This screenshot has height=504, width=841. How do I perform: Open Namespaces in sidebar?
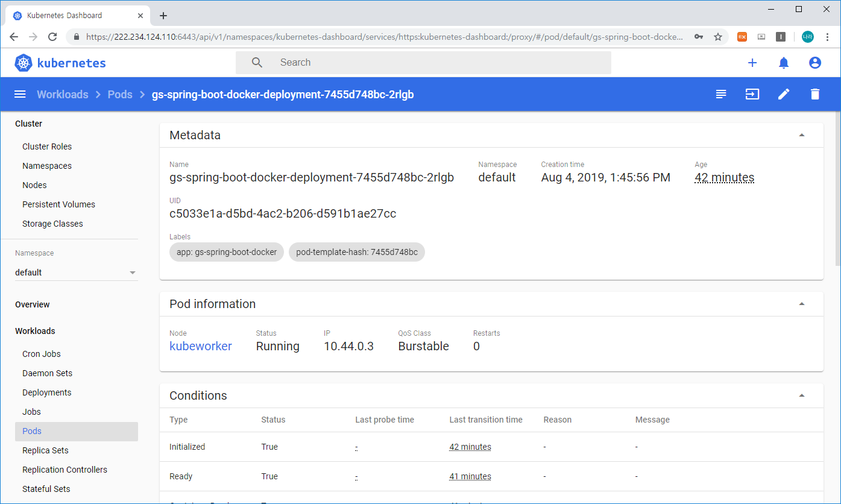click(x=47, y=166)
